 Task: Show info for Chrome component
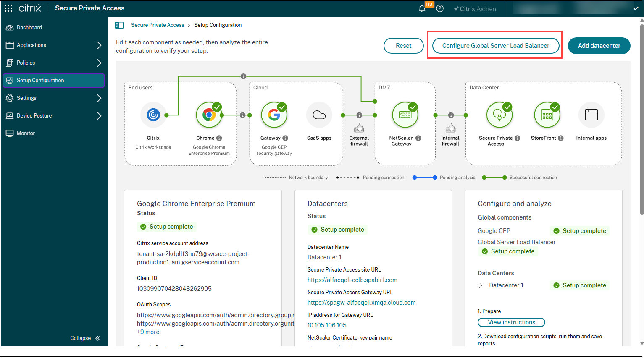(219, 138)
